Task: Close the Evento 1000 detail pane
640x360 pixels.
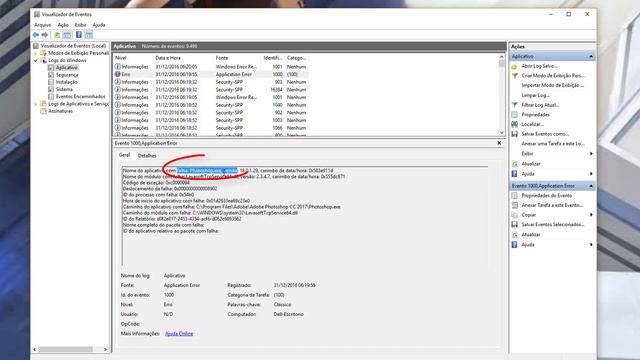Action: [499, 143]
